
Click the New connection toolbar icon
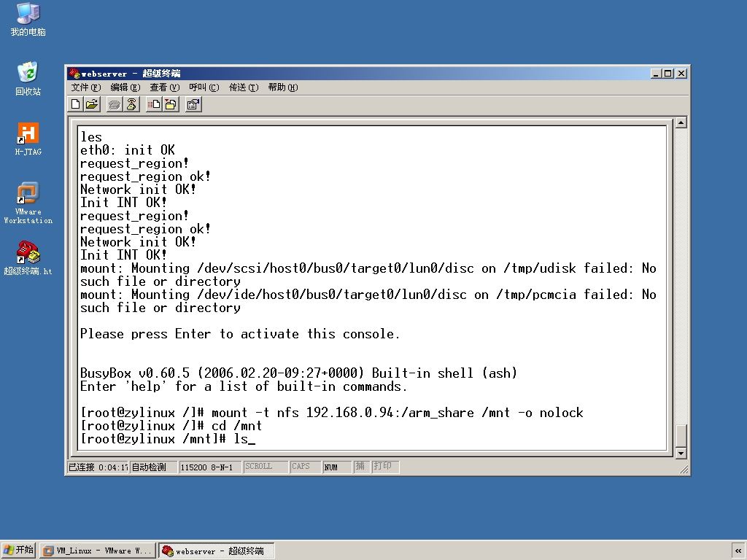(75, 104)
